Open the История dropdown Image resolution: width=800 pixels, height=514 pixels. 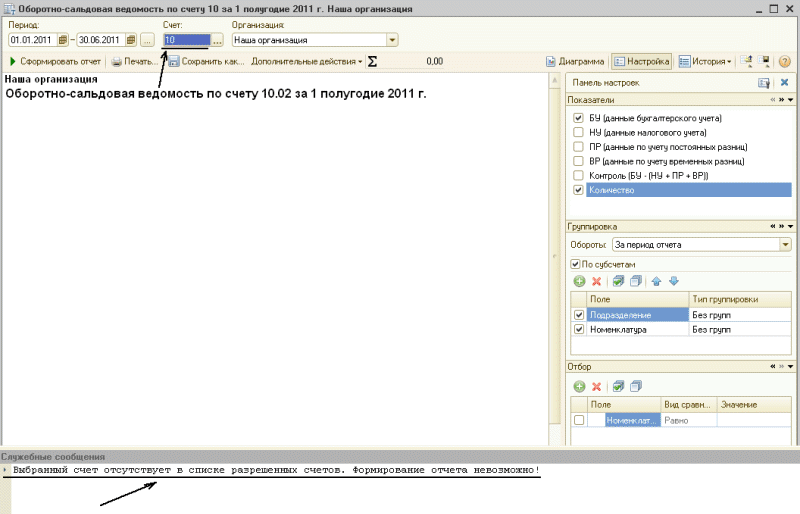click(705, 61)
